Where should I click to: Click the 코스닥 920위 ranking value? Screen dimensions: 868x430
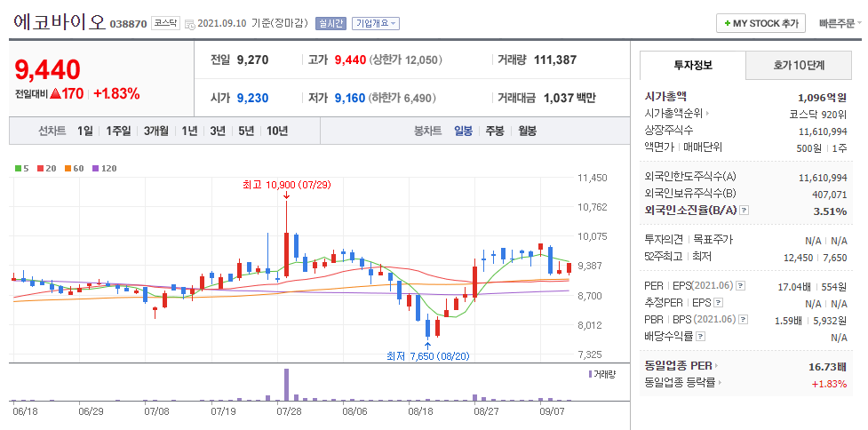tap(818, 114)
